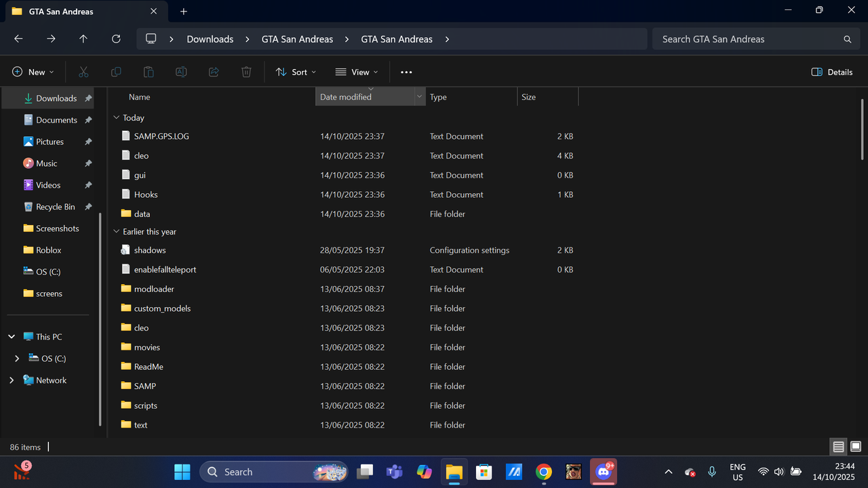Click the Rename icon in the toolbar

point(181,72)
